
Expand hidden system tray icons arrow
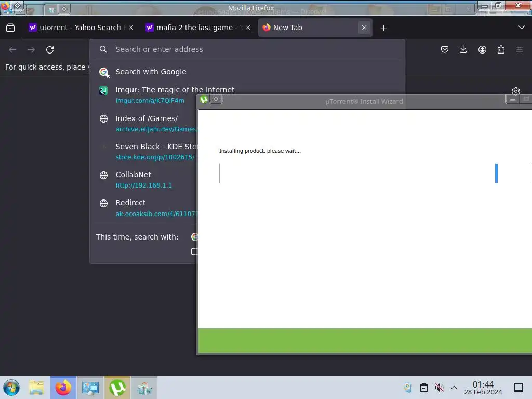(x=454, y=388)
